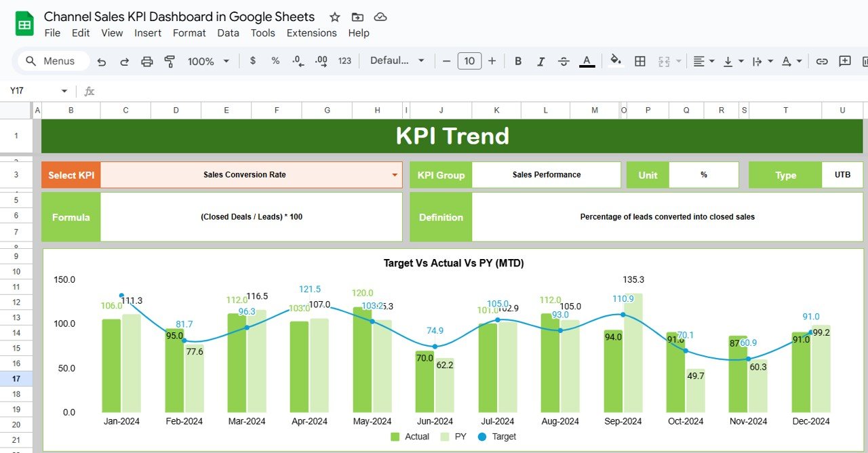Toggle strikethrough formatting
The width and height of the screenshot is (868, 453).
click(564, 61)
